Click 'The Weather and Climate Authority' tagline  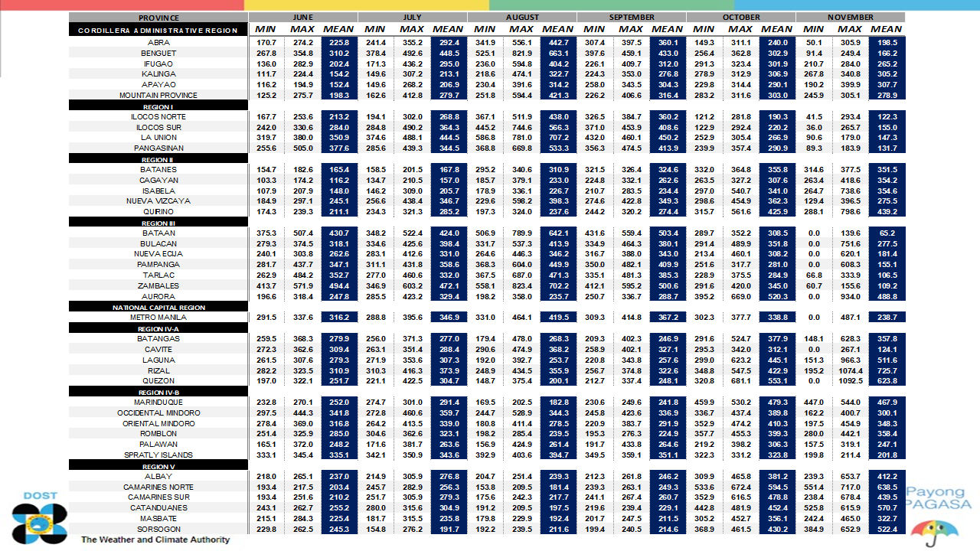[x=155, y=540]
